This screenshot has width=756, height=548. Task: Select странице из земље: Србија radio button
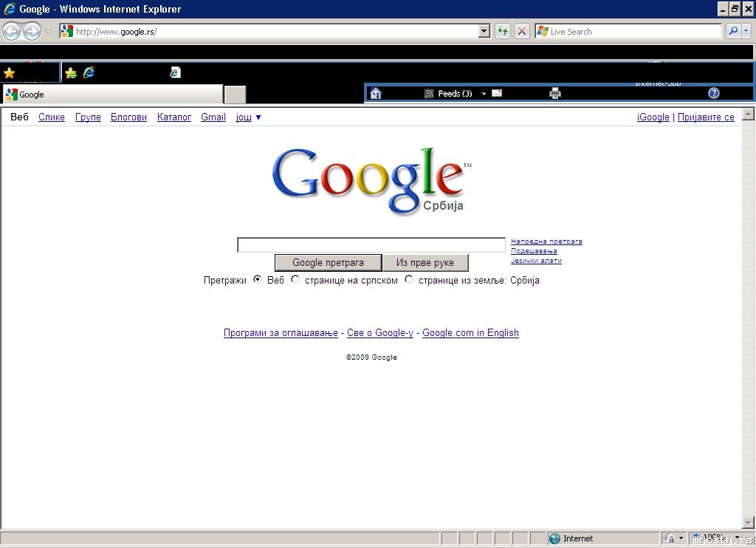(x=409, y=279)
